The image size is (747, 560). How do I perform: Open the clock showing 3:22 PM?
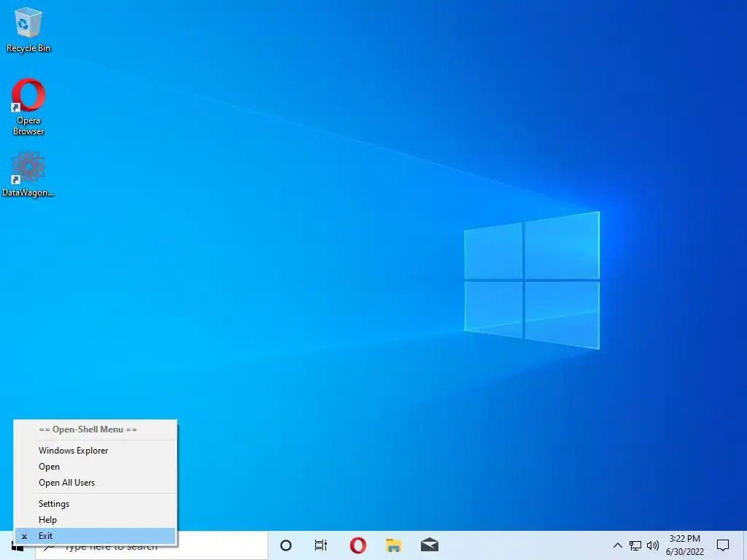click(x=684, y=545)
